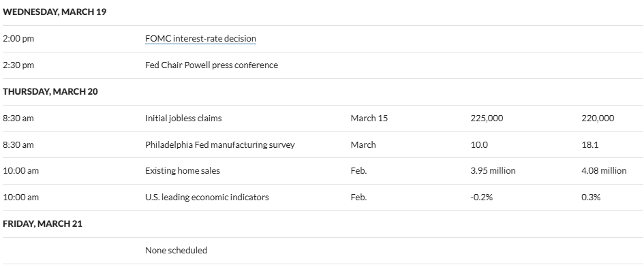Click the 220,000 previous jobless claims value
Screen dimensions: 644x267
[x=598, y=119]
